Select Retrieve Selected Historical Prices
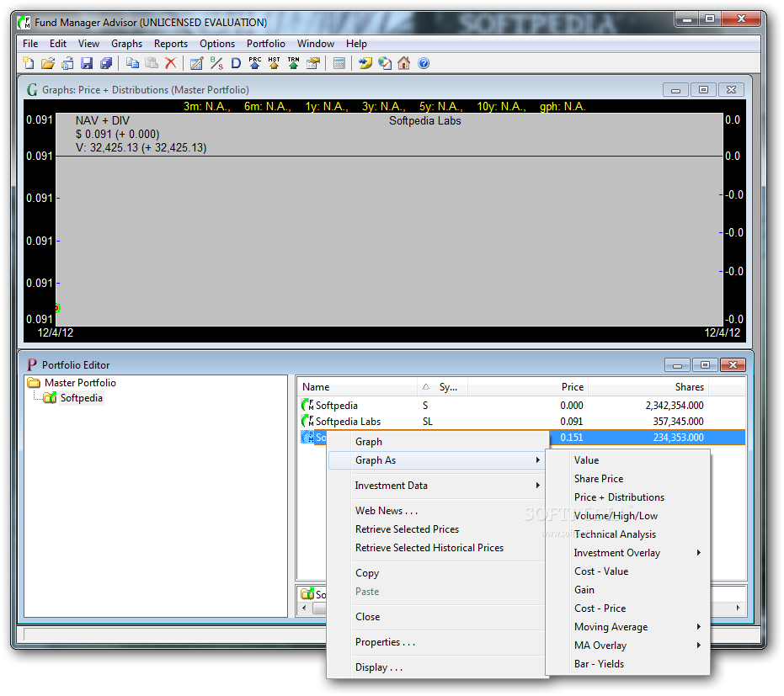 438,548
